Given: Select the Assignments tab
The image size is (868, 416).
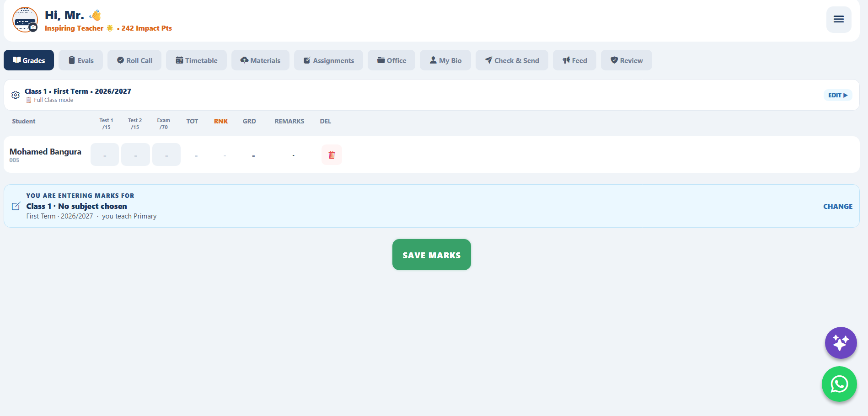Looking at the screenshot, I should tap(328, 60).
